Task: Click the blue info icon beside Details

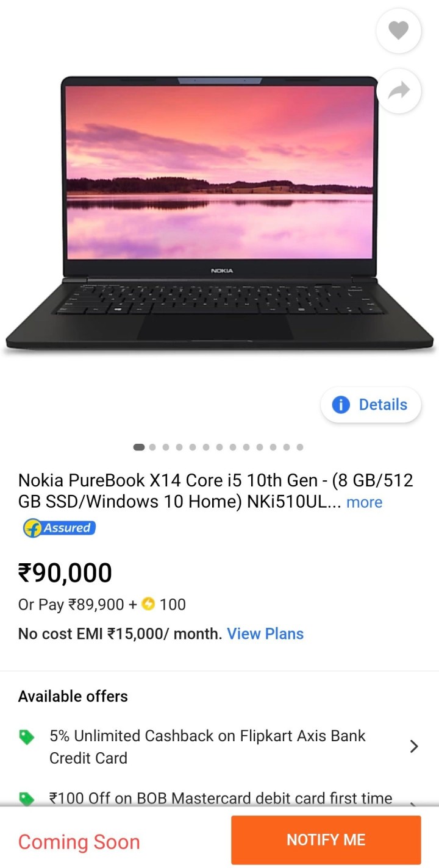Action: point(341,405)
